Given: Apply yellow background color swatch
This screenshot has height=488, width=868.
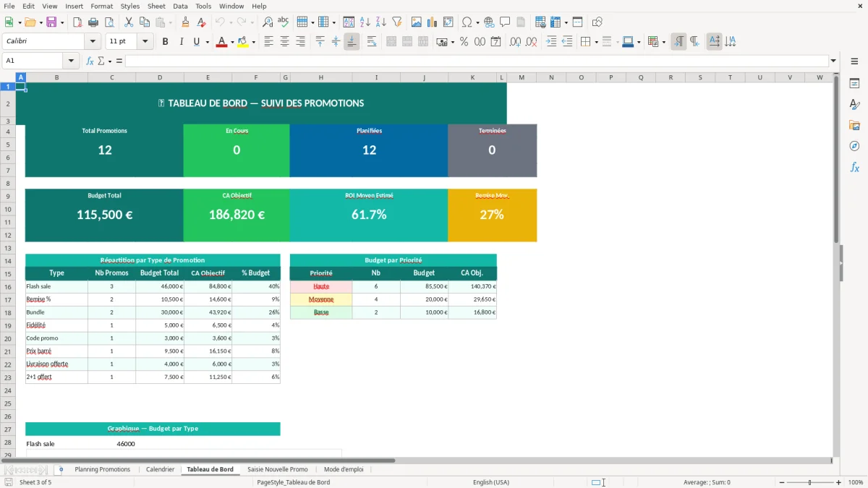Looking at the screenshot, I should pyautogui.click(x=242, y=42).
